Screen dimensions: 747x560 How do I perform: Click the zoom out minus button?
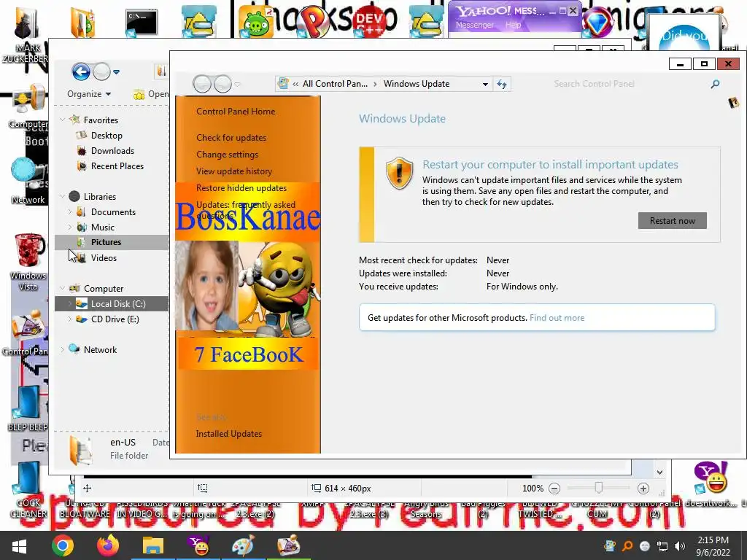[x=554, y=488]
